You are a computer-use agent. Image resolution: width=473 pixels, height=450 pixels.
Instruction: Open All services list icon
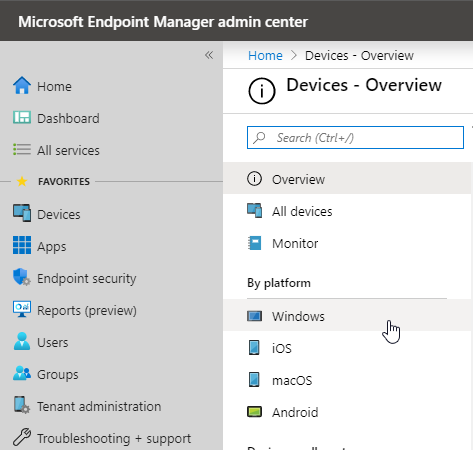(x=22, y=149)
